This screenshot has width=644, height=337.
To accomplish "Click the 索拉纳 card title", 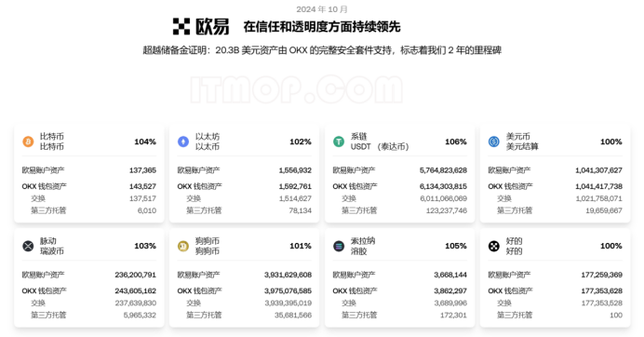I will [363, 241].
